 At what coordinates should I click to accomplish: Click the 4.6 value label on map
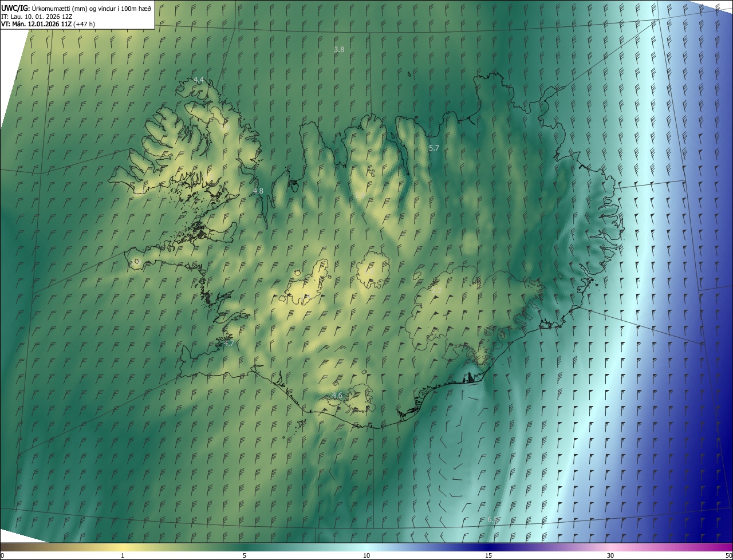(x=337, y=396)
